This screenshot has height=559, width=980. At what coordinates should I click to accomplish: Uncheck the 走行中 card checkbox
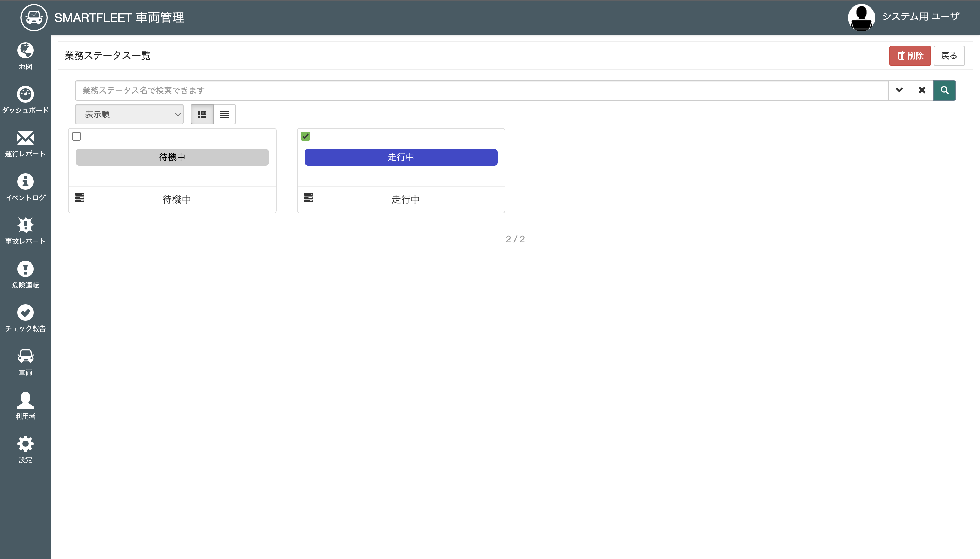pos(306,136)
